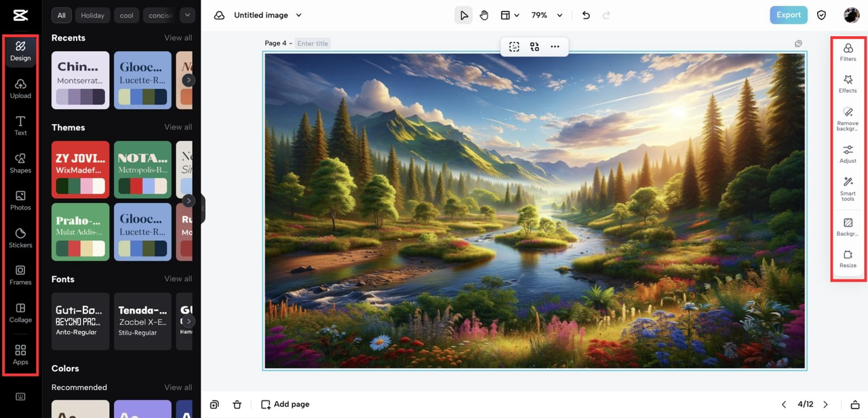Open the Photos panel

pyautogui.click(x=20, y=201)
